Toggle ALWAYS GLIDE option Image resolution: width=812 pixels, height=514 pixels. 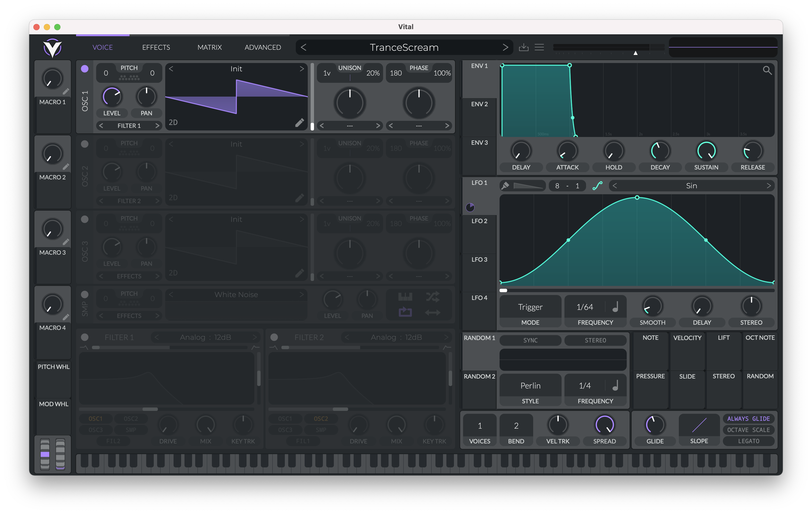tap(748, 419)
